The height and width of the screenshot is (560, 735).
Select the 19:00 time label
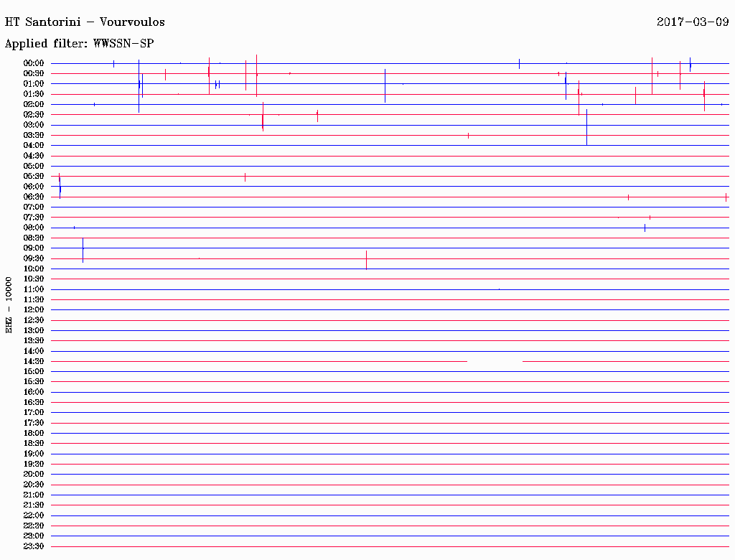34,454
